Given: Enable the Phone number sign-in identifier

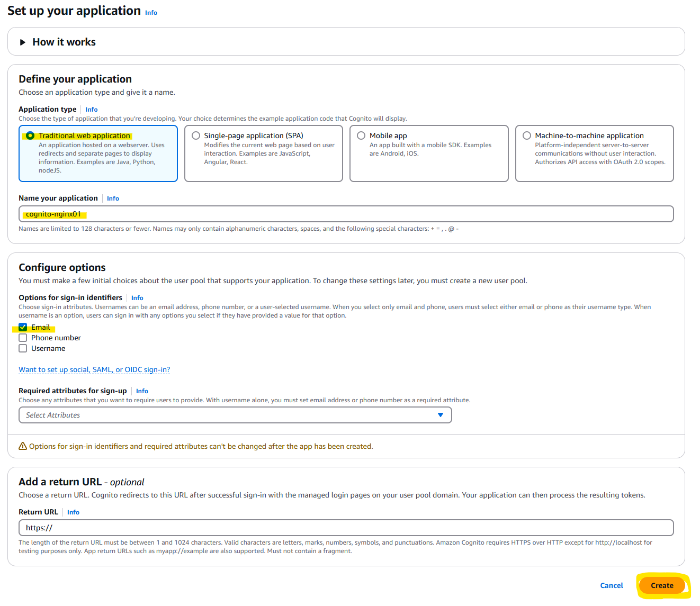Looking at the screenshot, I should (23, 338).
